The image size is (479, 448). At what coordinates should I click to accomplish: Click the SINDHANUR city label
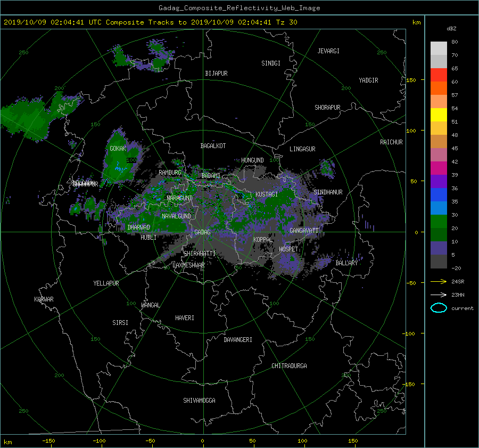[x=328, y=192]
